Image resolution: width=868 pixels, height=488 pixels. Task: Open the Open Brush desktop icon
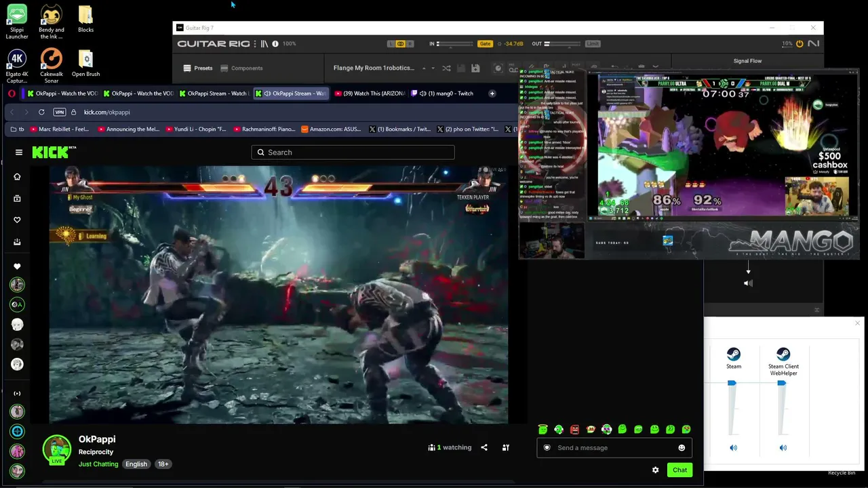(x=85, y=64)
